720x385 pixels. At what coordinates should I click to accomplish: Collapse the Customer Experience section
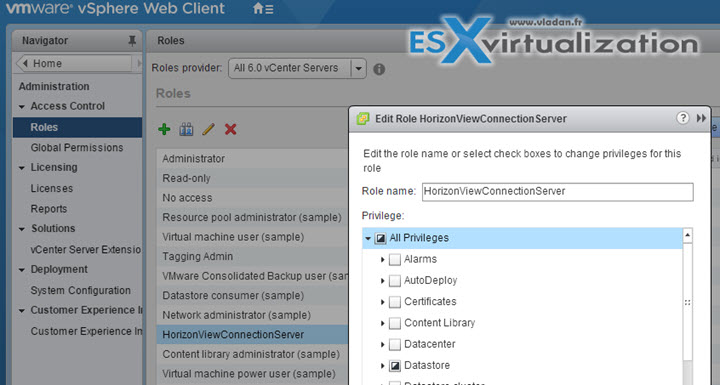coord(22,311)
